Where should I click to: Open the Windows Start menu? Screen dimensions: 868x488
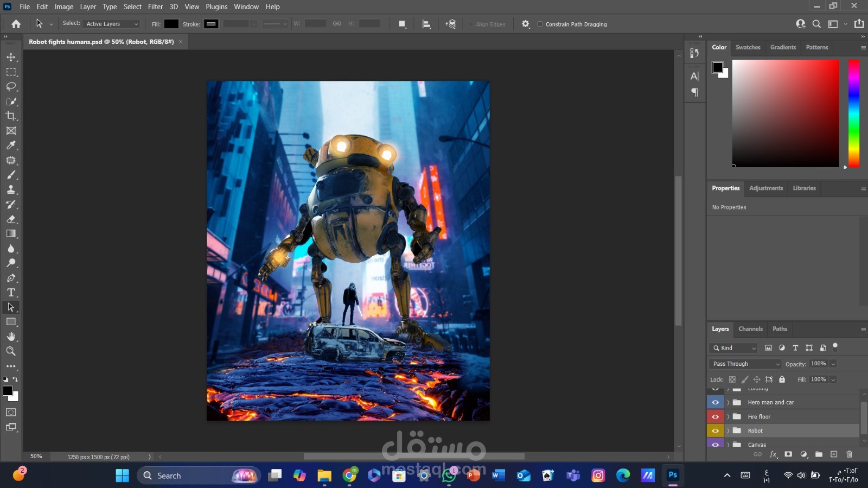(123, 476)
